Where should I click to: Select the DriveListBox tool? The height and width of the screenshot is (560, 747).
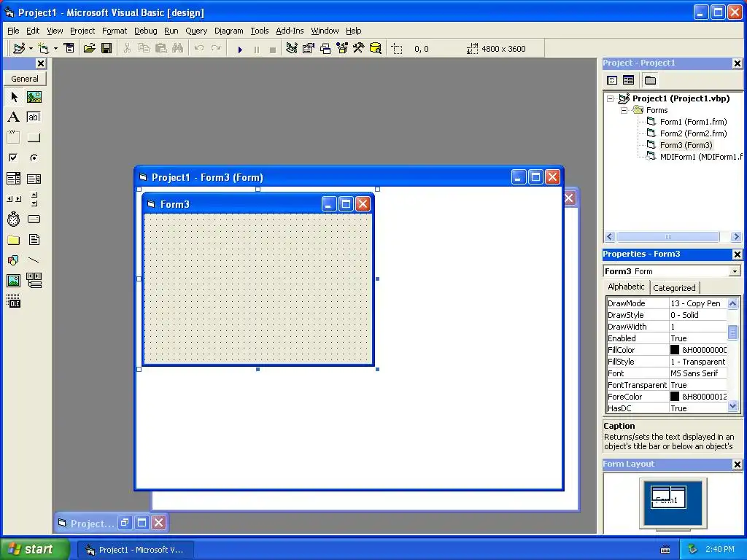(34, 219)
